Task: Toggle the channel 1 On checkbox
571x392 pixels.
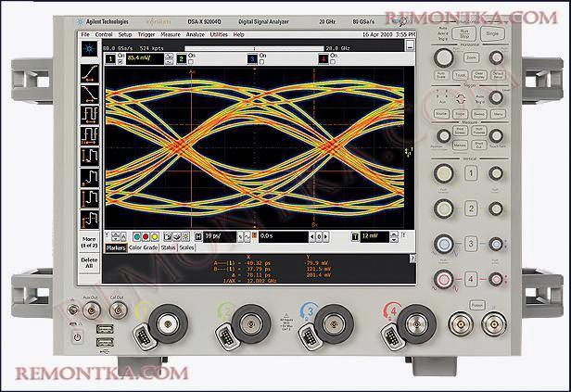Action: pyautogui.click(x=121, y=62)
